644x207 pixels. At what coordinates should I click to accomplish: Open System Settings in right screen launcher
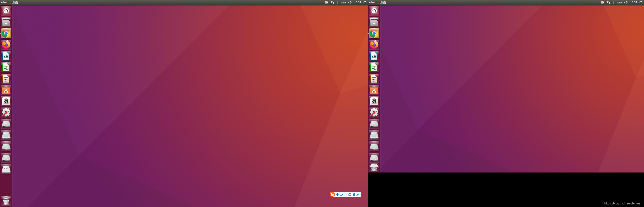(x=374, y=113)
